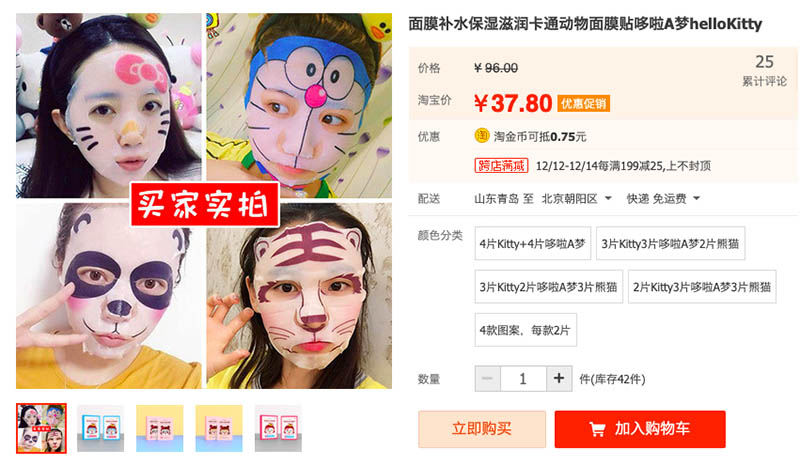
Task: Pick option 2片Kitty3片哆啦A梦3片熊猫
Action: (702, 287)
